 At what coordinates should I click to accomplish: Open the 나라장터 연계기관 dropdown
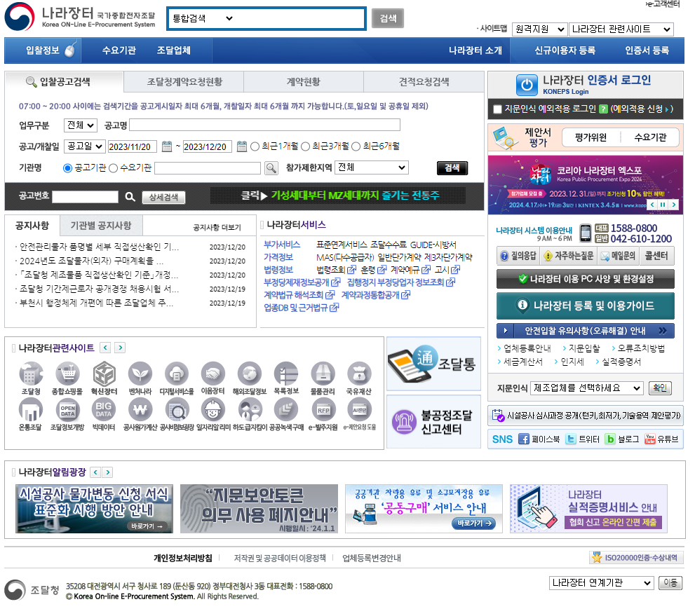[602, 583]
